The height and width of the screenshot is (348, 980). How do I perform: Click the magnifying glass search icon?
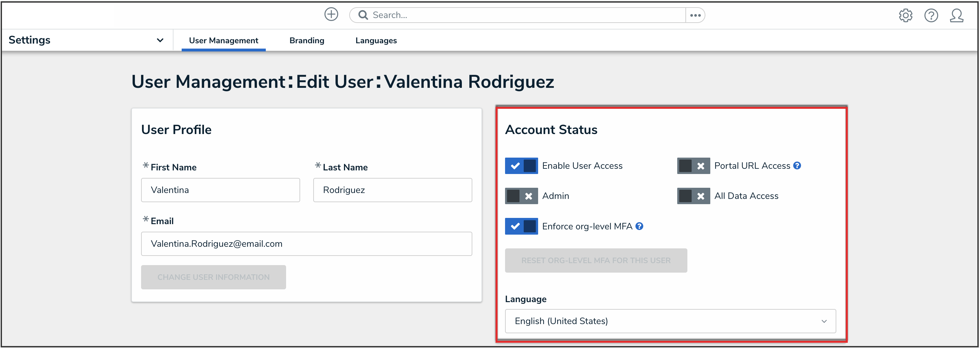363,15
